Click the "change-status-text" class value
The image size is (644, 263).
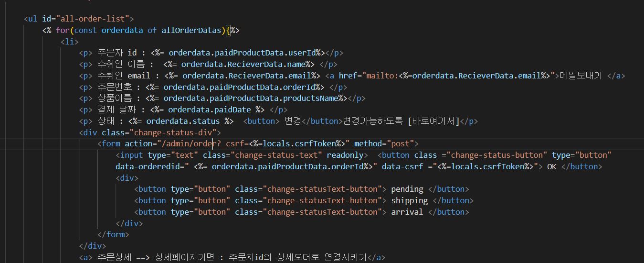[277, 155]
